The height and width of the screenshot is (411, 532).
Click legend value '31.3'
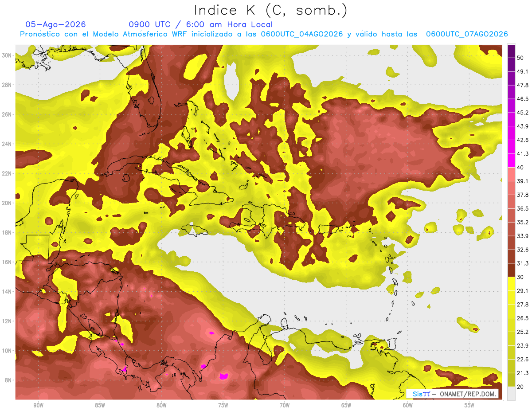pos(523,263)
